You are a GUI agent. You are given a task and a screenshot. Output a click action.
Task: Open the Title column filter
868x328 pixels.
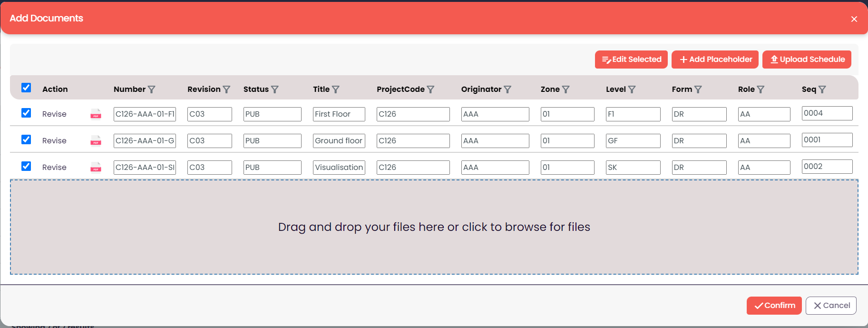(x=335, y=89)
